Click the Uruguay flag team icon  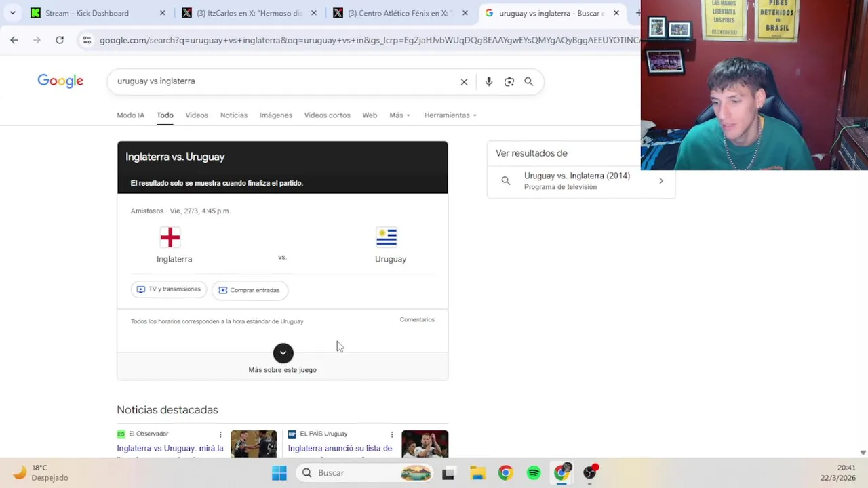[x=387, y=237]
